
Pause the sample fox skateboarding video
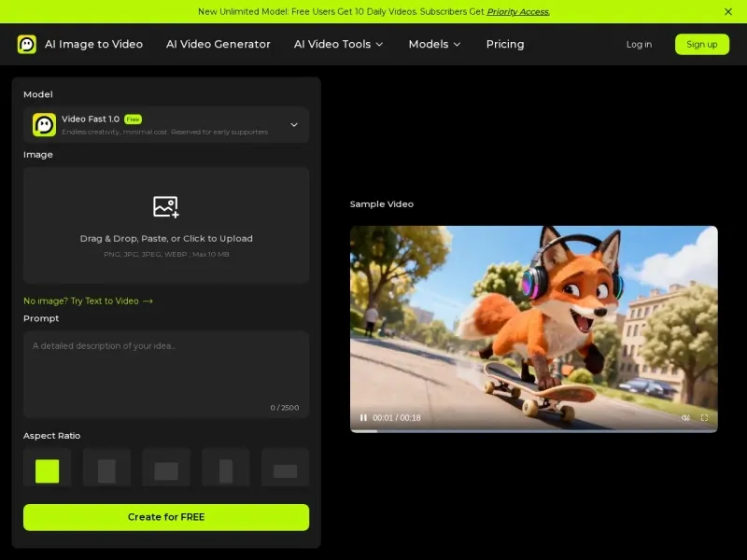(x=363, y=418)
